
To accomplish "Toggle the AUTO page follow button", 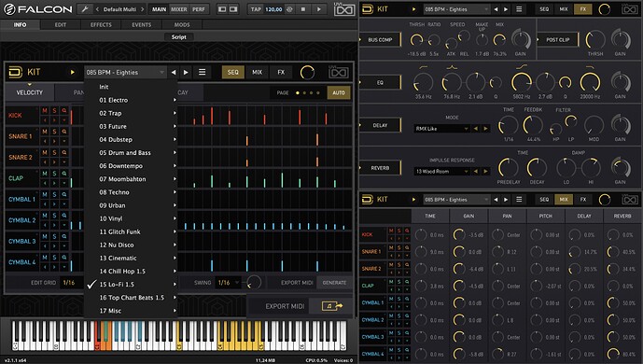I will [x=339, y=92].
